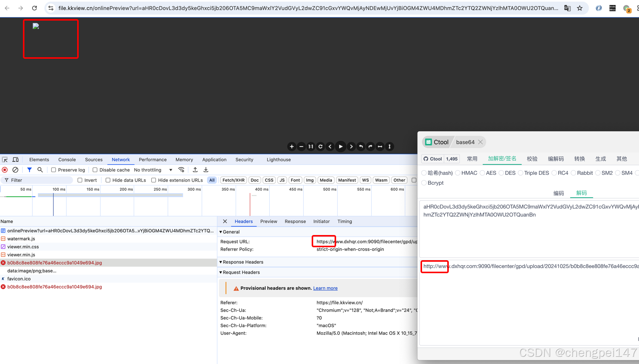The height and width of the screenshot is (364, 639).
Task: Switch Ctool to 编码 encoding mode
Action: pyautogui.click(x=558, y=193)
